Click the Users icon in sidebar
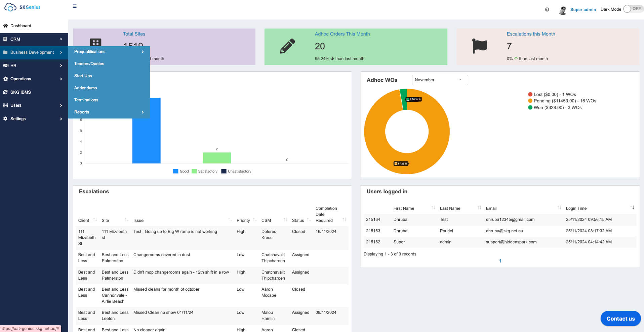This screenshot has width=644, height=332. coord(5,105)
